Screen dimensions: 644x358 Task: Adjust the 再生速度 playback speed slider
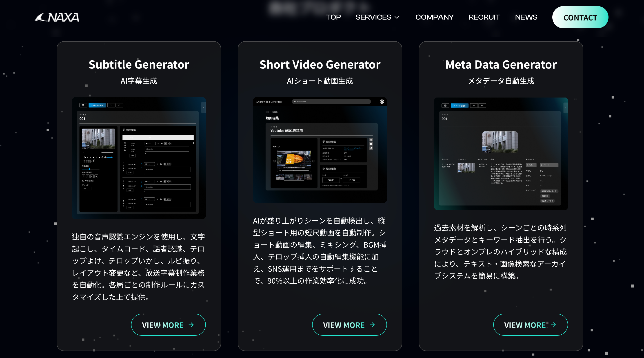pyautogui.click(x=89, y=169)
